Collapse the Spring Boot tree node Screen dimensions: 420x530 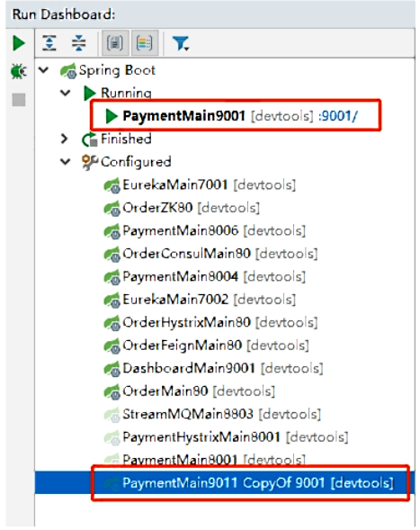tap(43, 70)
